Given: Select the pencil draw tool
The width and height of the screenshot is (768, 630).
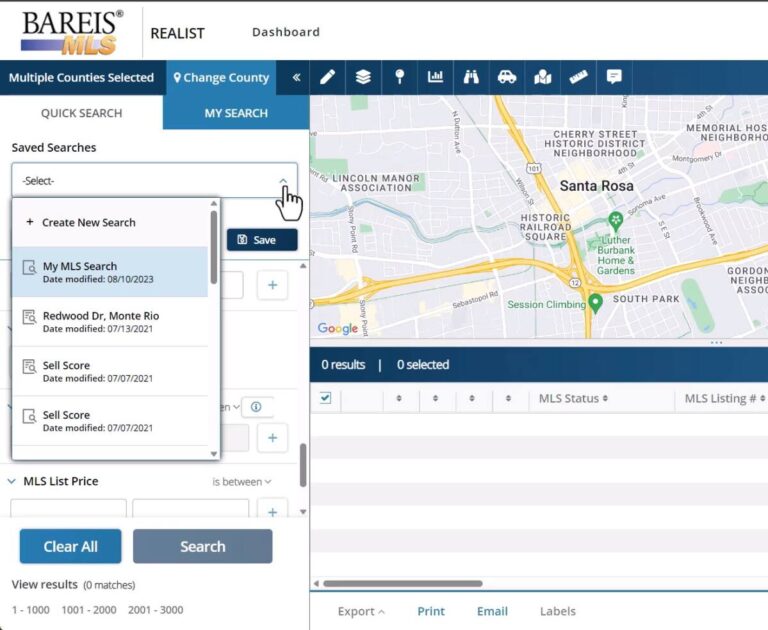Looking at the screenshot, I should (x=327, y=77).
